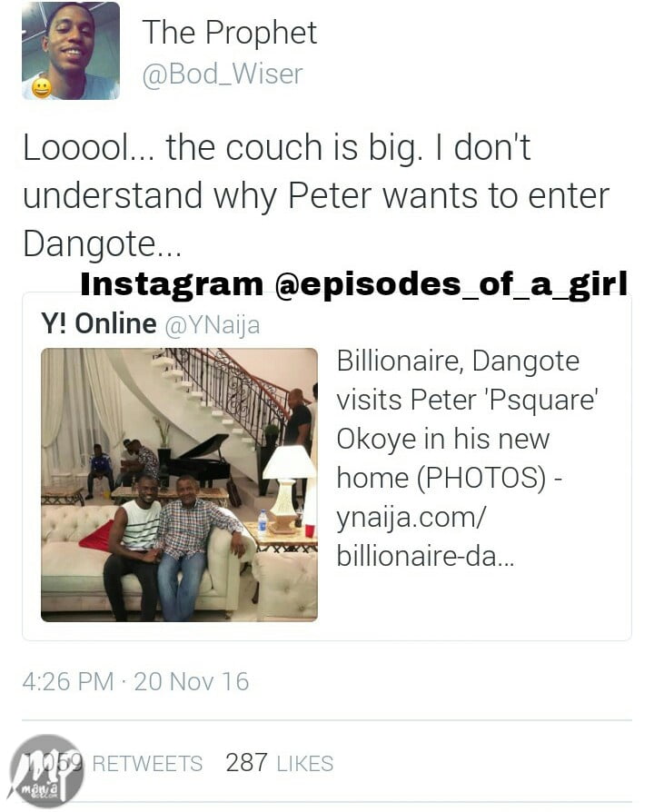Viewport: 654px width, 812px height.
Task: Open the 4:26 PM timestamp
Action: pyautogui.click(x=68, y=681)
